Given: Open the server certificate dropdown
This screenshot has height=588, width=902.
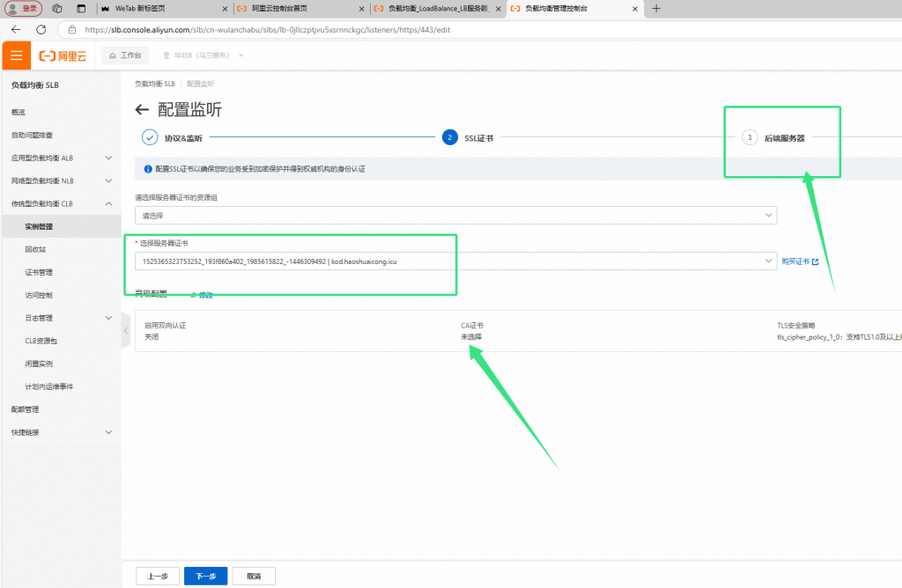Looking at the screenshot, I should [x=455, y=261].
